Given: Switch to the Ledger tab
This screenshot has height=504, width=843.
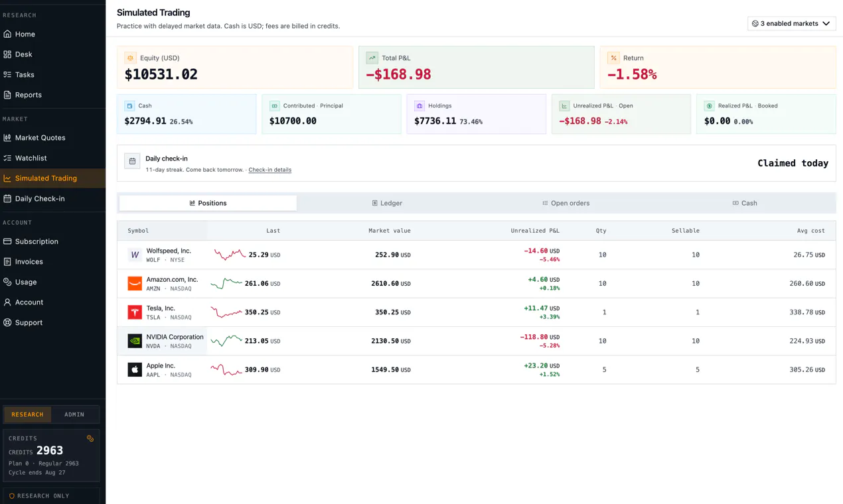Looking at the screenshot, I should 387,203.
